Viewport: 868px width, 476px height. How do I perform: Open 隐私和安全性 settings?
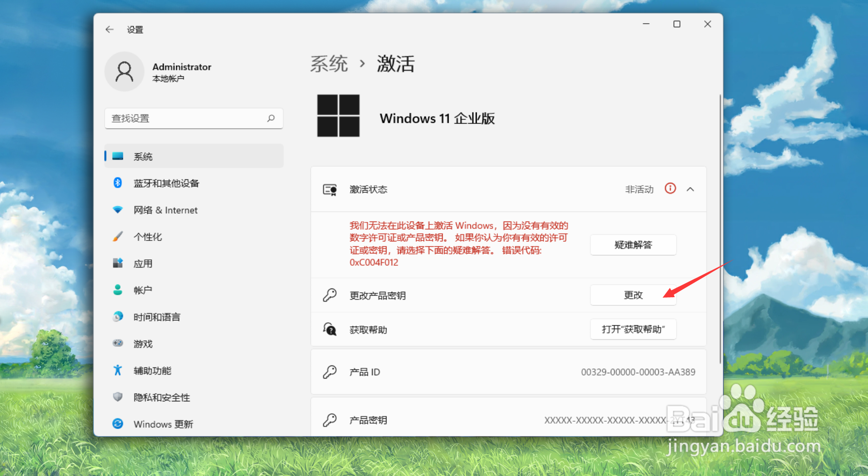[194, 397]
